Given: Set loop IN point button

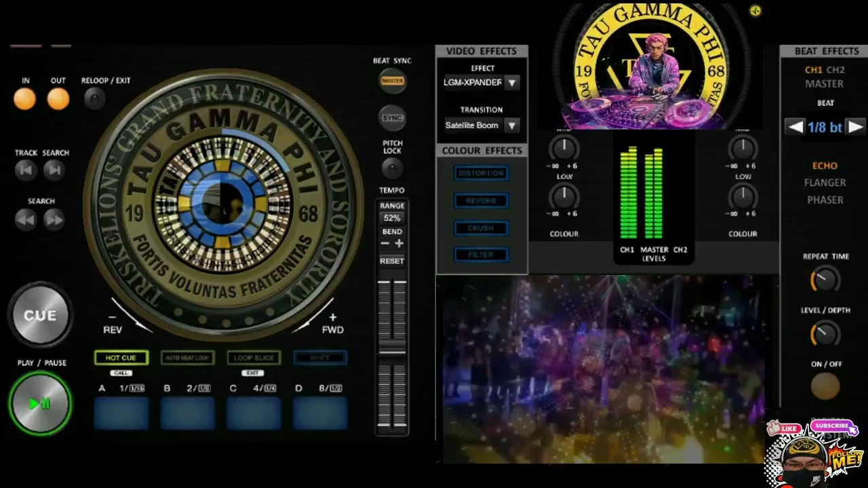Looking at the screenshot, I should (x=25, y=100).
